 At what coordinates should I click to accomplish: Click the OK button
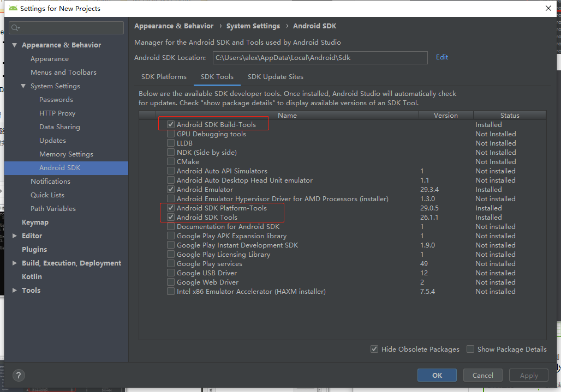[437, 375]
